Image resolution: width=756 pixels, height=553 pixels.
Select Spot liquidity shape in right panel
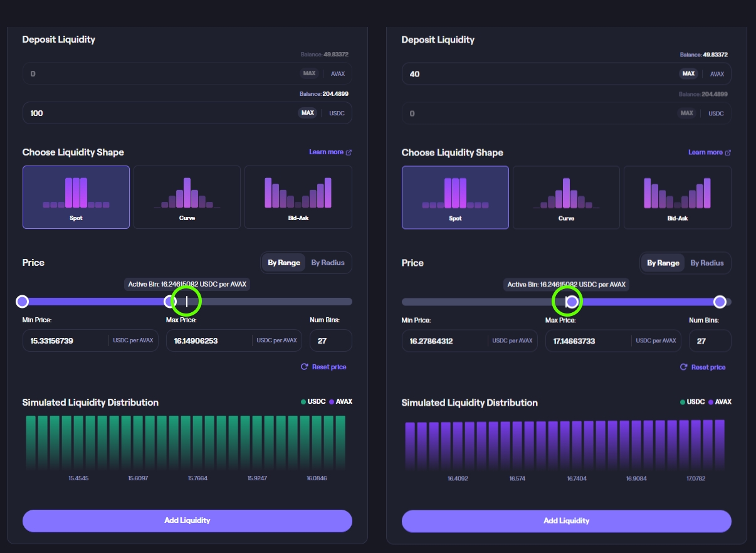(455, 197)
